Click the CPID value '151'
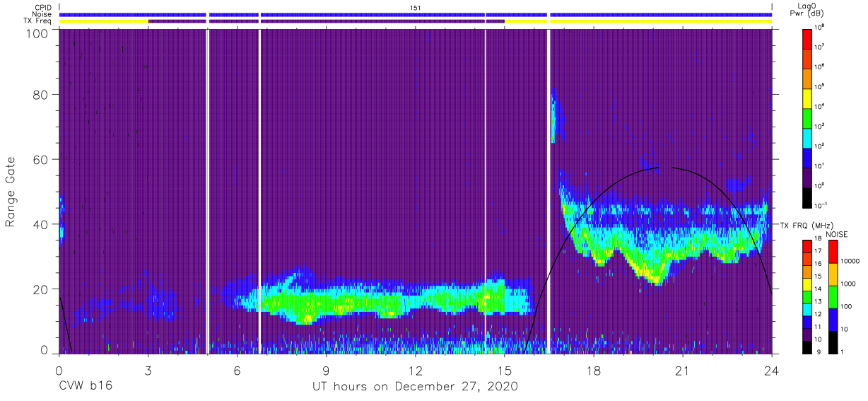The image size is (868, 401). 415,7
